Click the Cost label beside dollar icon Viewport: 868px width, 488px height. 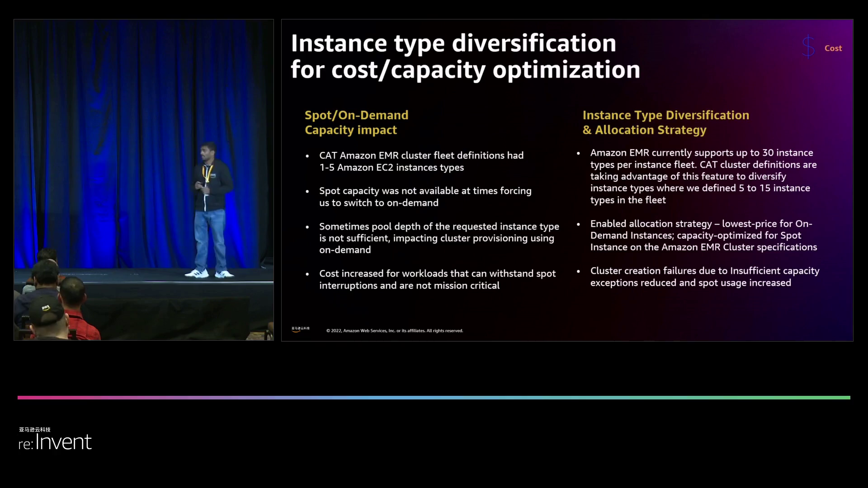click(833, 48)
